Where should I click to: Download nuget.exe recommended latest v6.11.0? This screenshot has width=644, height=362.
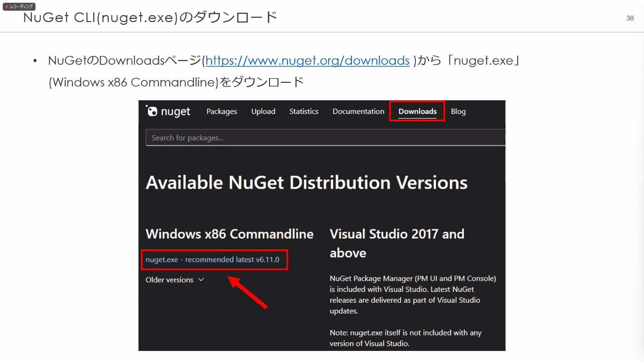point(213,259)
